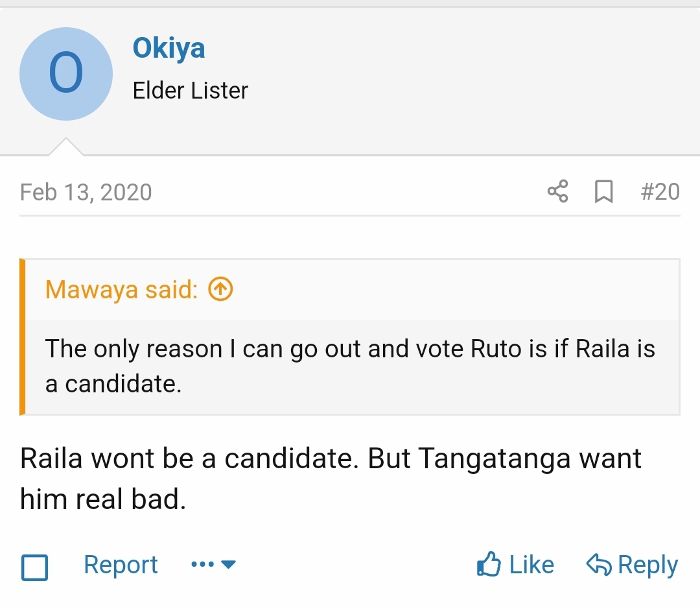700x607 pixels.
Task: Click the post body text about Tangatanga
Action: tap(331, 479)
